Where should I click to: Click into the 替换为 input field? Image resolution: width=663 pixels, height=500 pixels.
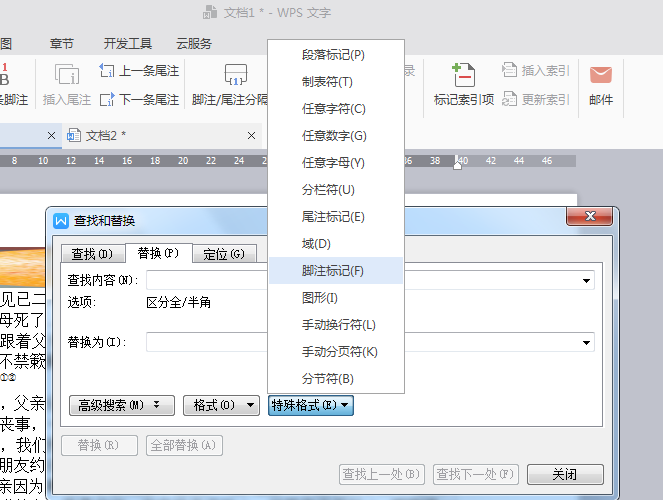pyautogui.click(x=370, y=342)
